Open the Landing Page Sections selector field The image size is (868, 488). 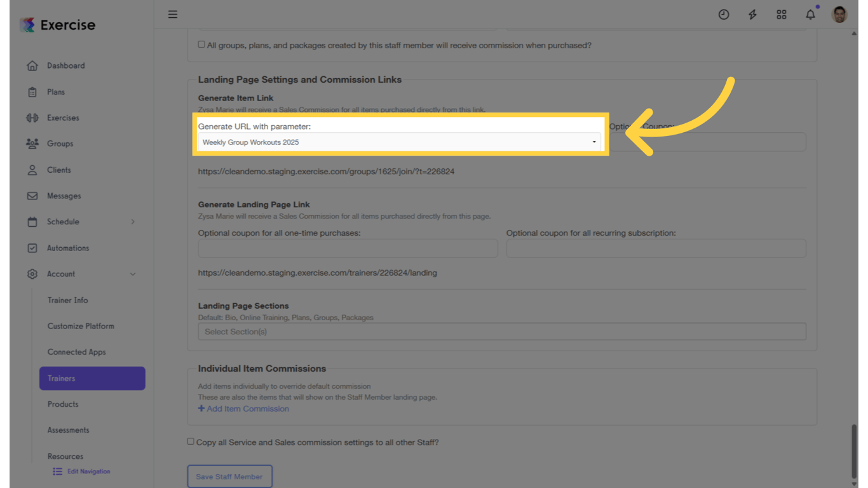[x=502, y=331]
